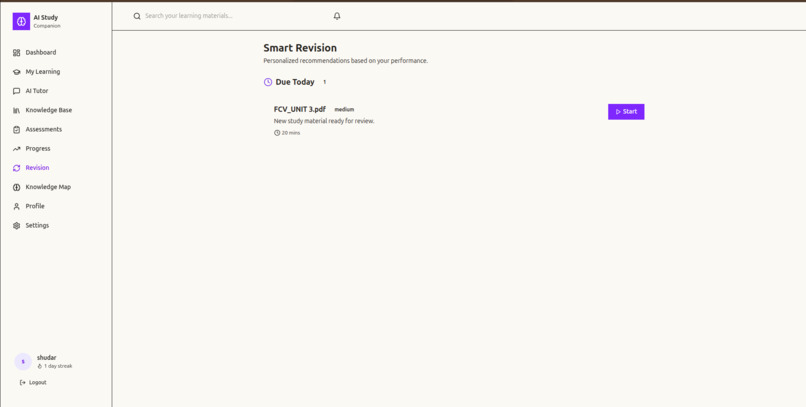Viewport: 806px width, 407px height.
Task: Click the Due Today clock icon
Action: [x=268, y=82]
